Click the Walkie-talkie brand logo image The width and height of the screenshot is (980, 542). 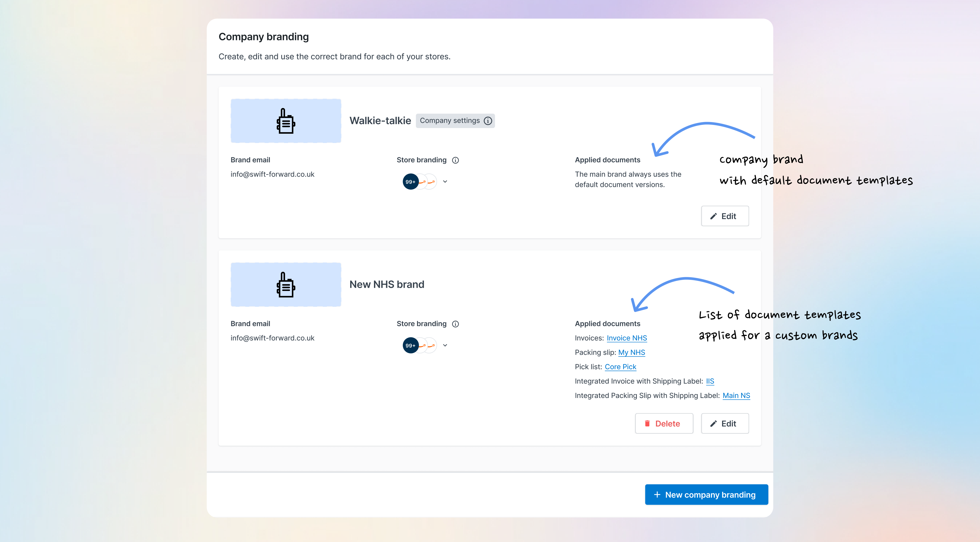(x=286, y=121)
